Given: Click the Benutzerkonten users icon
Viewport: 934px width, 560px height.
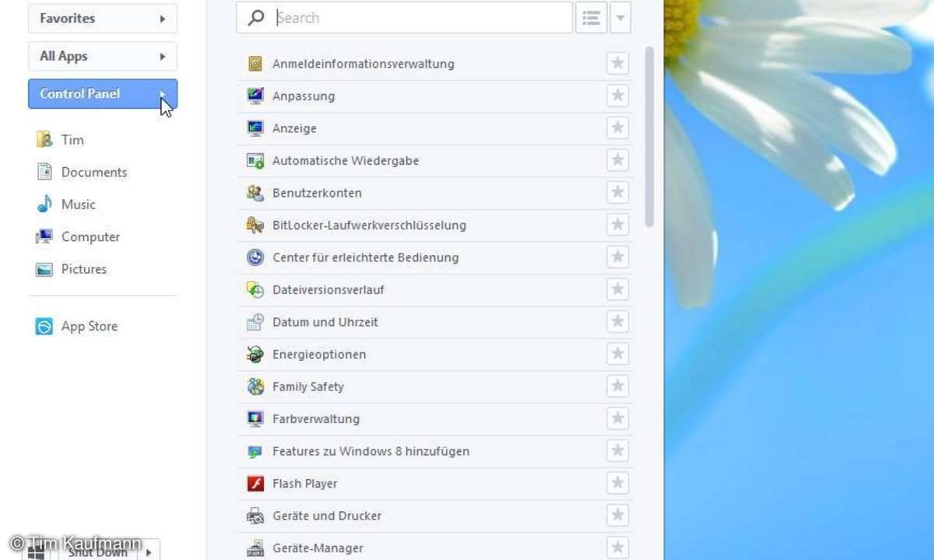Looking at the screenshot, I should [x=255, y=193].
